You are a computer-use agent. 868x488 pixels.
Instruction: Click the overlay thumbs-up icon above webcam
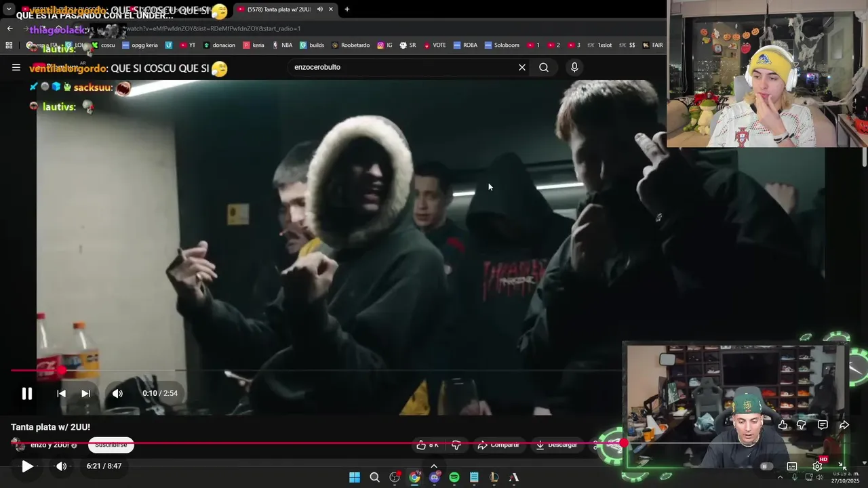783,425
